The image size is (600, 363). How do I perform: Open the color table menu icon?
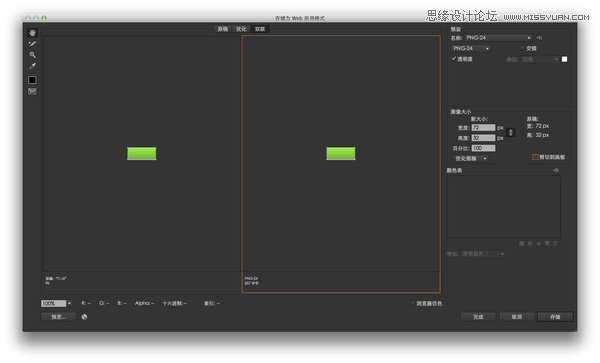click(x=556, y=170)
